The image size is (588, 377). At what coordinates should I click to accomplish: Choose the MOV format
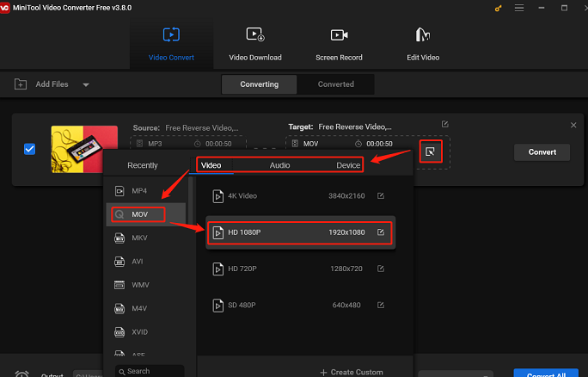146,214
